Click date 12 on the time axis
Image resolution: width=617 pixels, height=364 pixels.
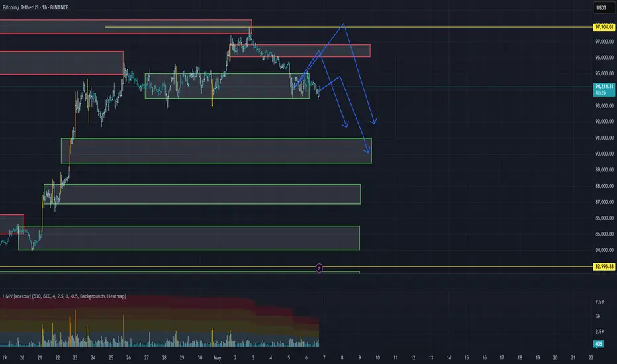tap(413, 357)
